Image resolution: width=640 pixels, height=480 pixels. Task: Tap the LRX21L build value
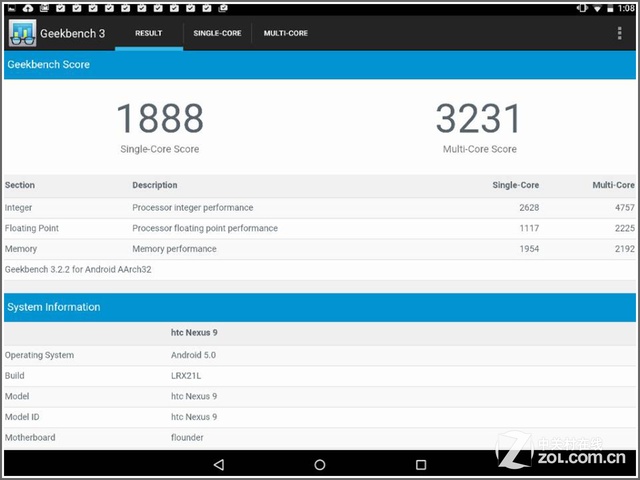tap(186, 376)
